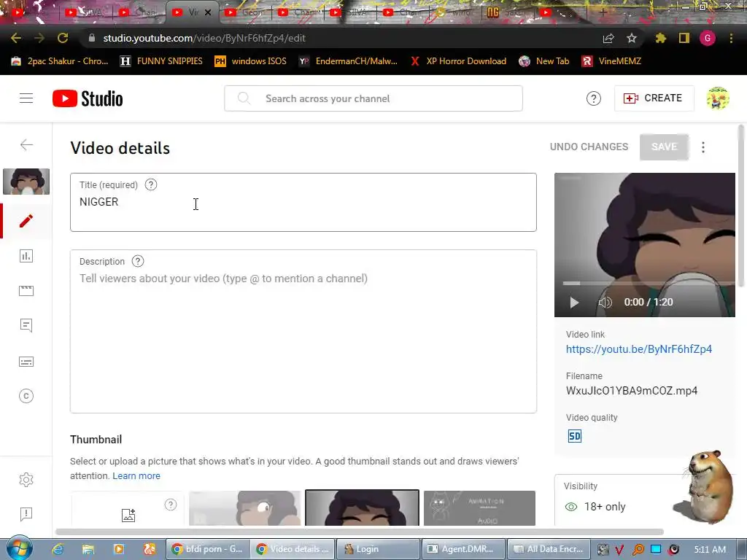The image size is (747, 560).
Task: View site info via the padlock icon
Action: [92, 38]
